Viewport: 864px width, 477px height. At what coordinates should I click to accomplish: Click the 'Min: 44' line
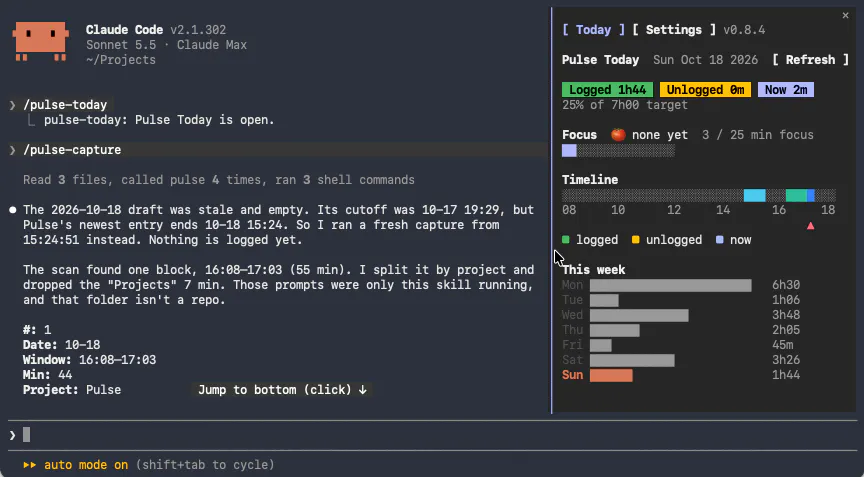point(47,375)
